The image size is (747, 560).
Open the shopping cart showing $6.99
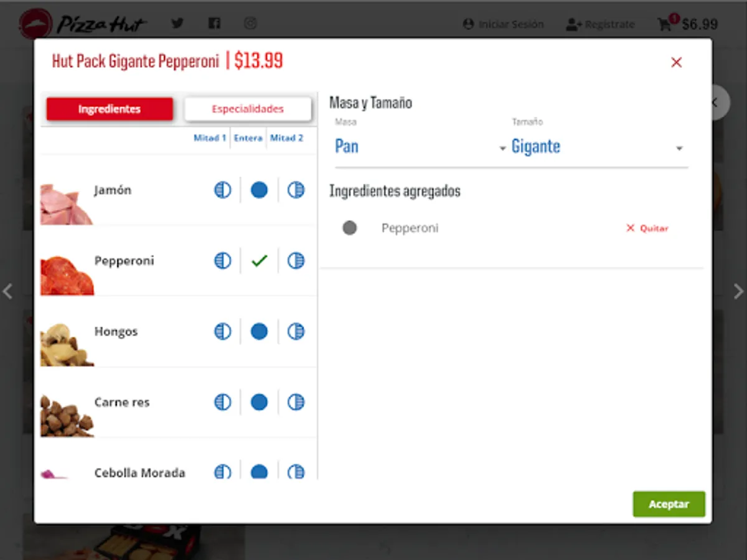[x=688, y=24]
